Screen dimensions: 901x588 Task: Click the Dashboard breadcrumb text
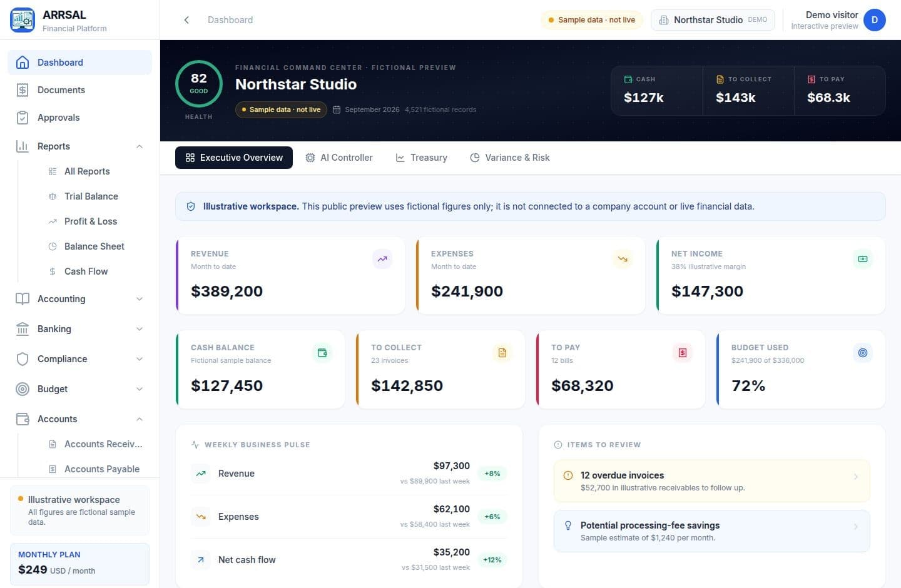click(x=230, y=20)
